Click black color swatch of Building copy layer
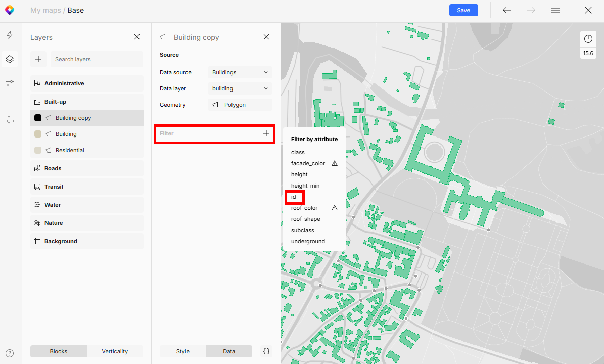Screen dimensions: 604x364 pos(38,118)
